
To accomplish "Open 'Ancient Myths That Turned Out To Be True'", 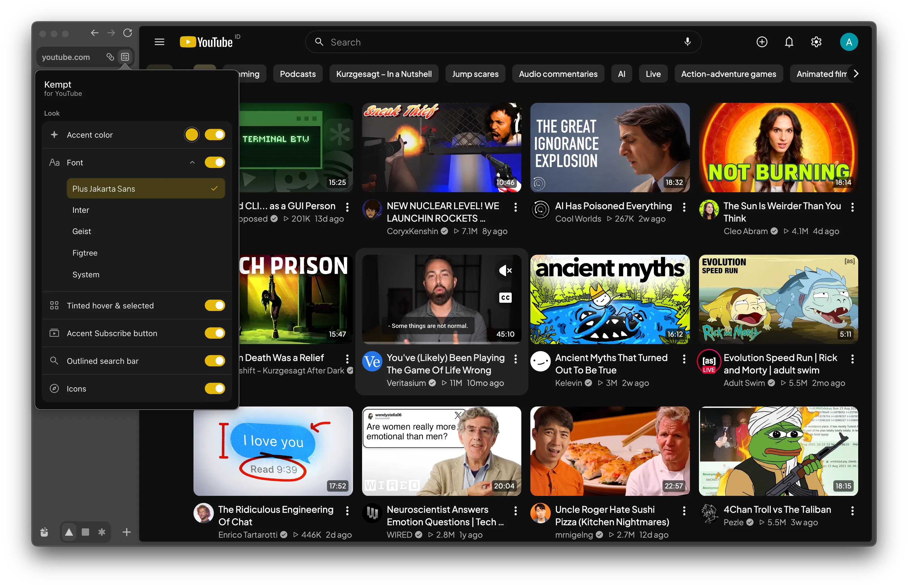I will [x=611, y=364].
